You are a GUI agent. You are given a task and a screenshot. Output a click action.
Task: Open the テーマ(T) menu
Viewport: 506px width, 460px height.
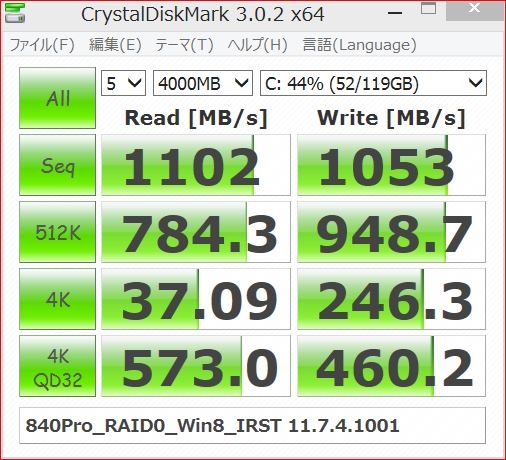[x=184, y=45]
